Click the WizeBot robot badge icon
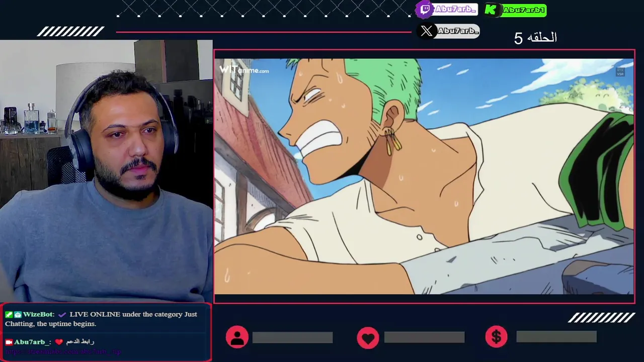644x362 pixels. (18, 315)
